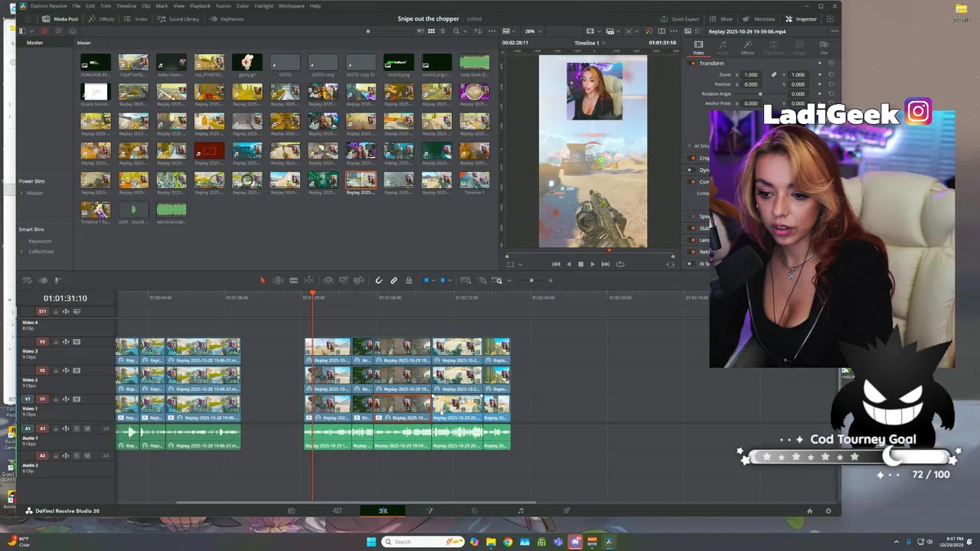Image resolution: width=980 pixels, height=551 pixels.
Task: Jump to first frame in viewer
Action: click(x=556, y=264)
